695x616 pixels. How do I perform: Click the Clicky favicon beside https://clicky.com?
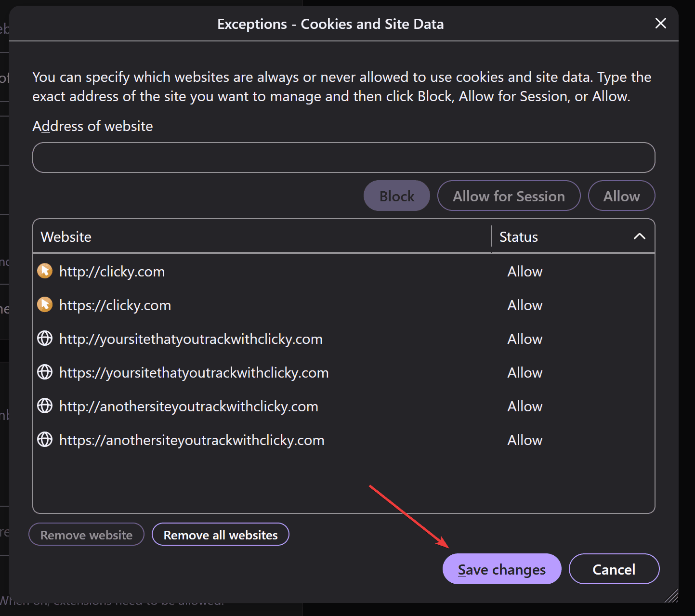[45, 304]
